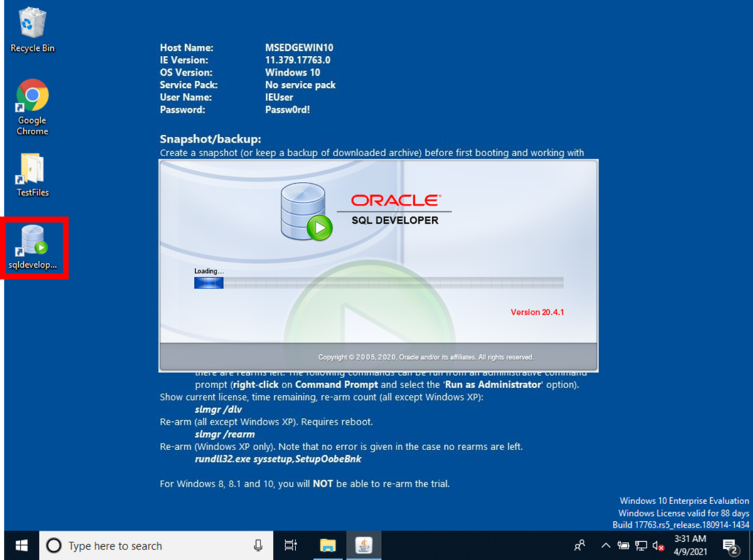Open the Recycle Bin desktop icon
The image size is (753, 560).
(32, 30)
